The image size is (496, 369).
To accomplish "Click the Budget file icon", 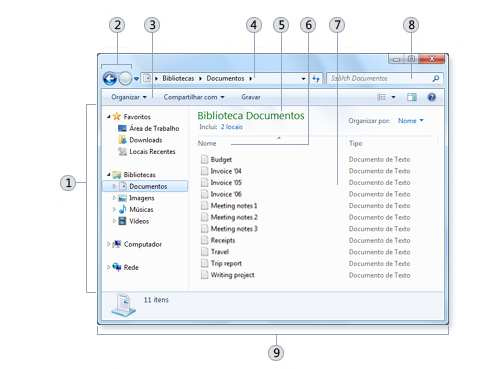I will click(x=204, y=159).
